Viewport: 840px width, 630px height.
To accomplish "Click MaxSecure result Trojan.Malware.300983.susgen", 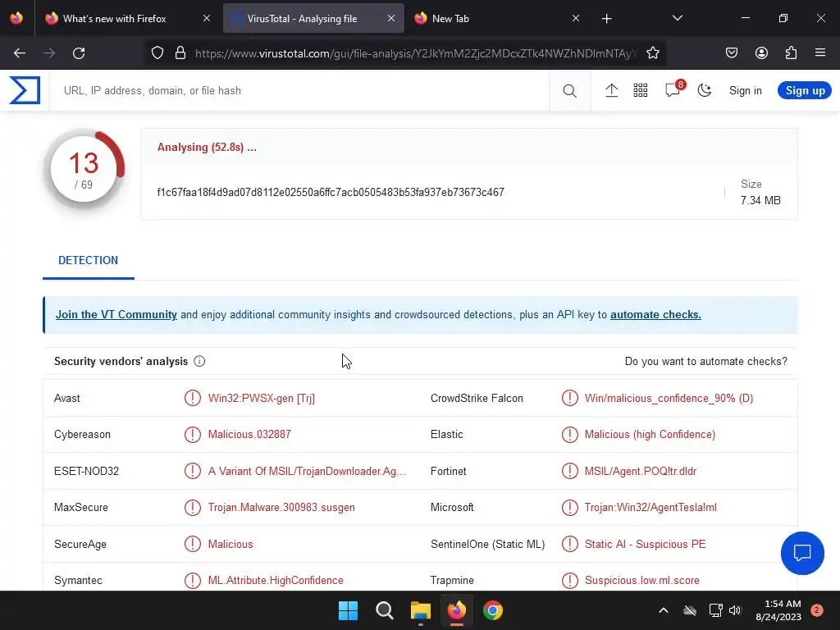I will click(x=281, y=507).
